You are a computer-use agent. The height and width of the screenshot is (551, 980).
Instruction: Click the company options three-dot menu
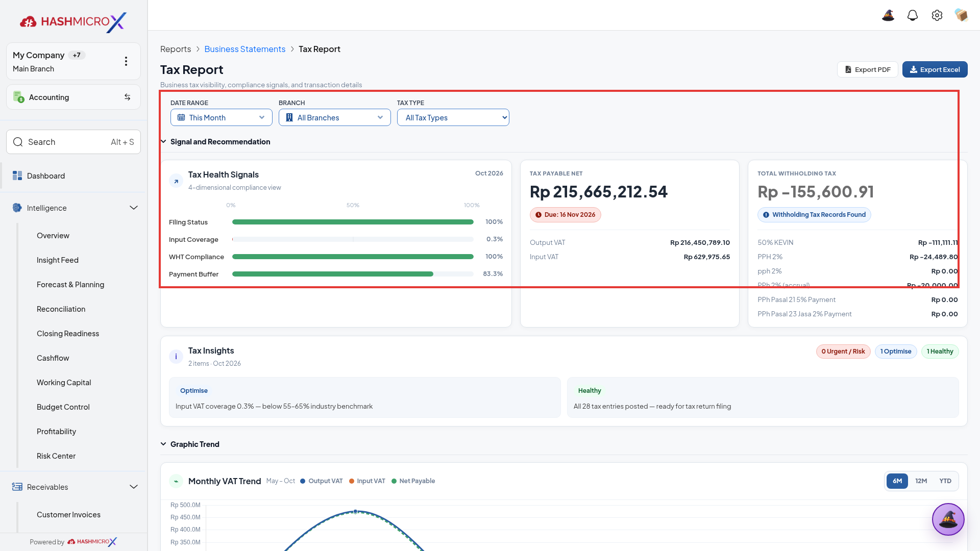pos(126,61)
